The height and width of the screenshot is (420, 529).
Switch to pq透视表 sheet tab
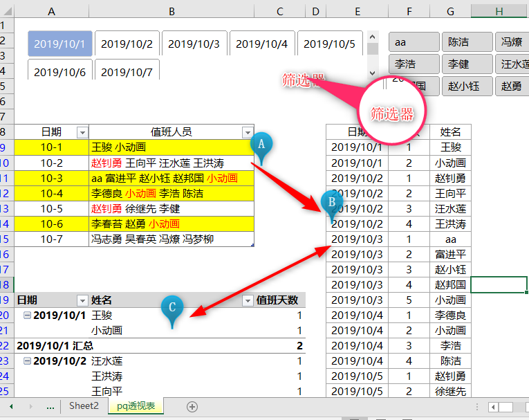tap(136, 406)
